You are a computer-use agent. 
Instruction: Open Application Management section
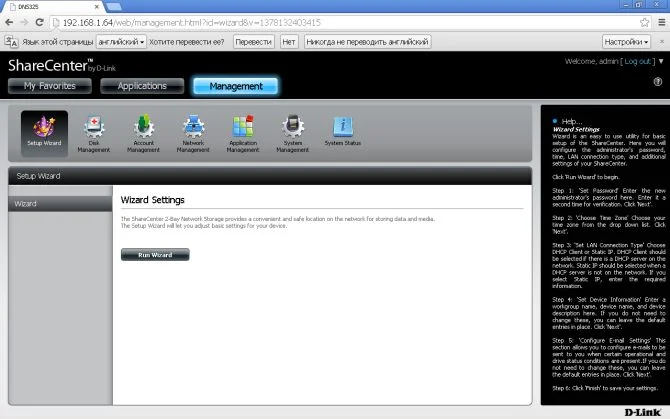[243, 134]
